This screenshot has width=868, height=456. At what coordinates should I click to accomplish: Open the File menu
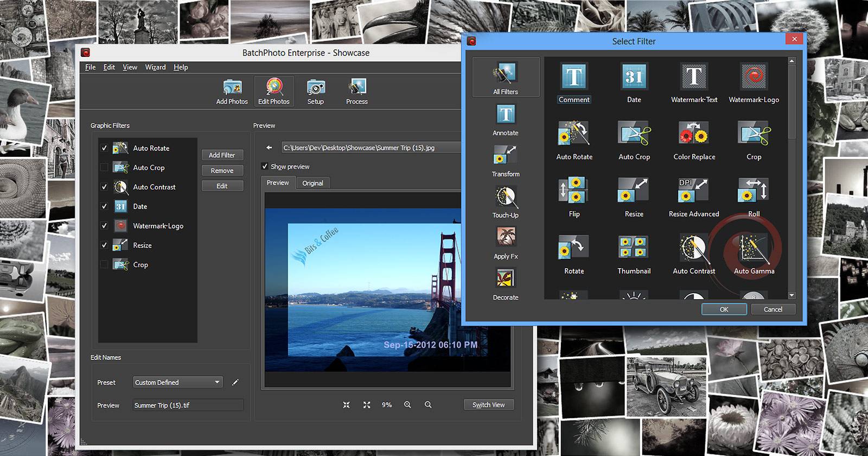pyautogui.click(x=90, y=67)
